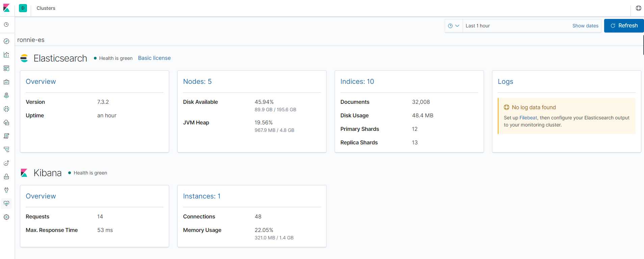Open Machine Learning icon in sidebar

(x=6, y=109)
